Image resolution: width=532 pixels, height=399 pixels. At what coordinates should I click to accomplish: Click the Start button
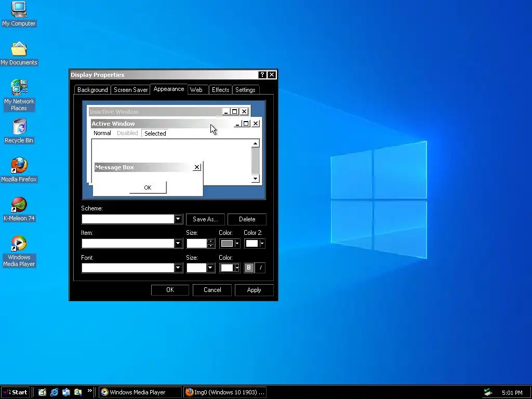[15, 392]
